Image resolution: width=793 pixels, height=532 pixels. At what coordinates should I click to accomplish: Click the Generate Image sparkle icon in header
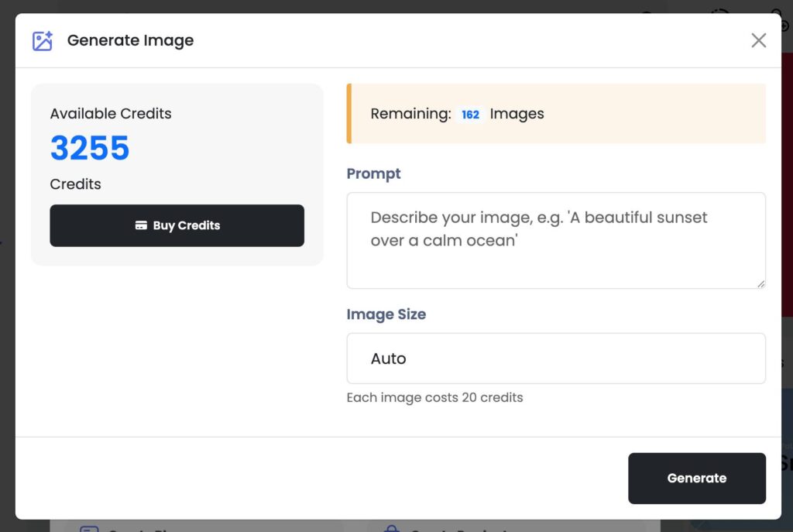pos(43,41)
